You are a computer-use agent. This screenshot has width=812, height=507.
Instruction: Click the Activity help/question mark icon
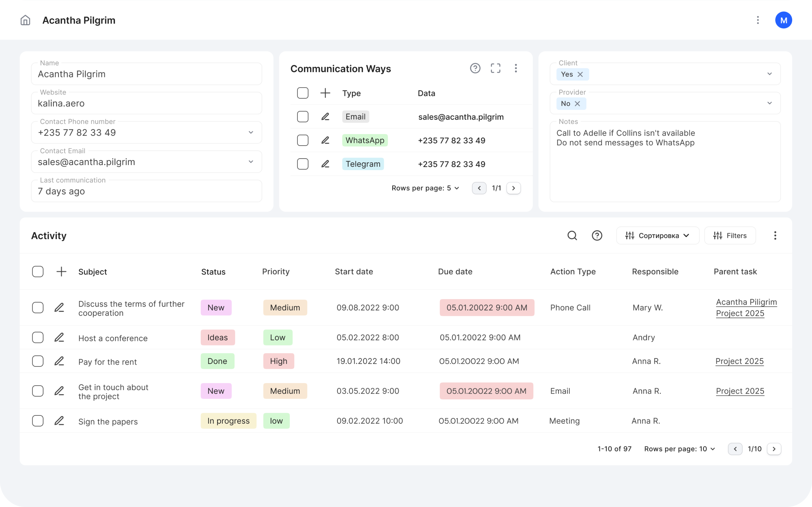coord(597,235)
